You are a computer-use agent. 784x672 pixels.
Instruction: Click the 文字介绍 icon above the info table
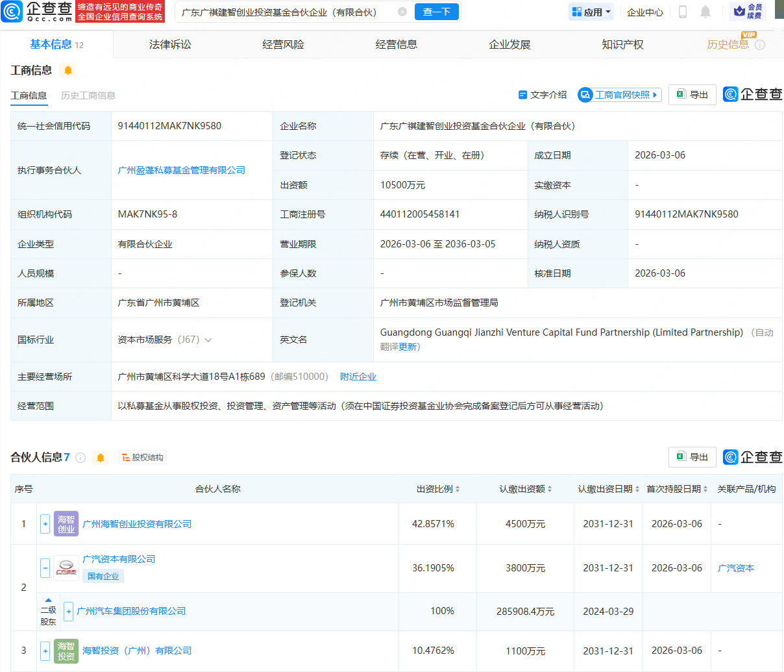(523, 95)
